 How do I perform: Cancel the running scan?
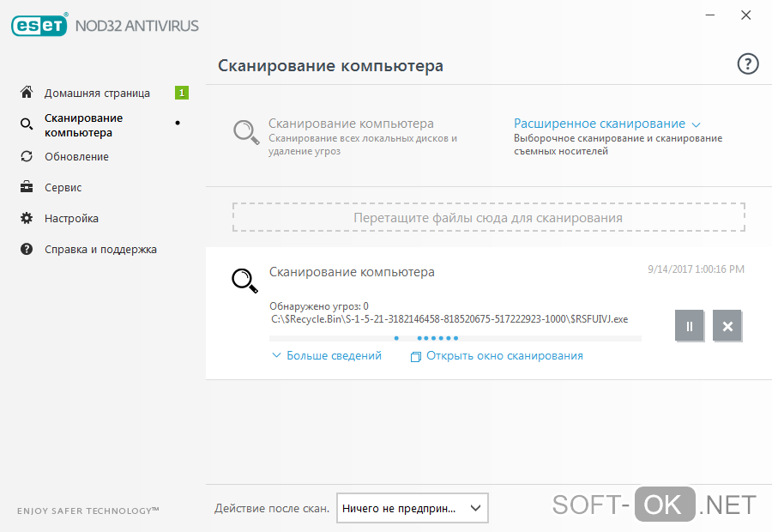pos(727,325)
